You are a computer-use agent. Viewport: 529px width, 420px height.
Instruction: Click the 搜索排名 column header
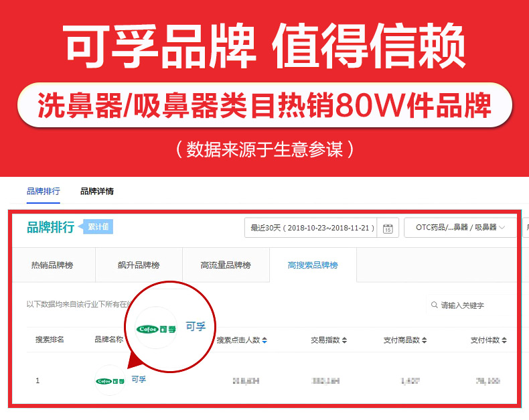pyautogui.click(x=50, y=340)
